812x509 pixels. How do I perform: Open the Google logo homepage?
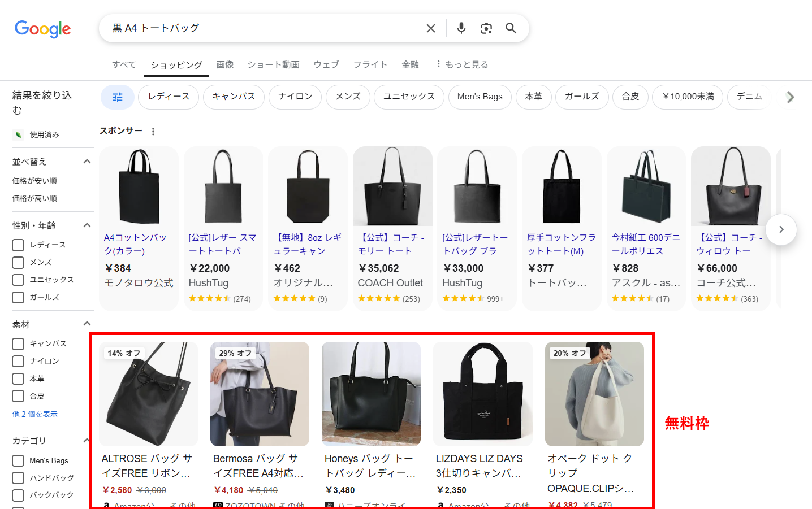[x=43, y=29]
